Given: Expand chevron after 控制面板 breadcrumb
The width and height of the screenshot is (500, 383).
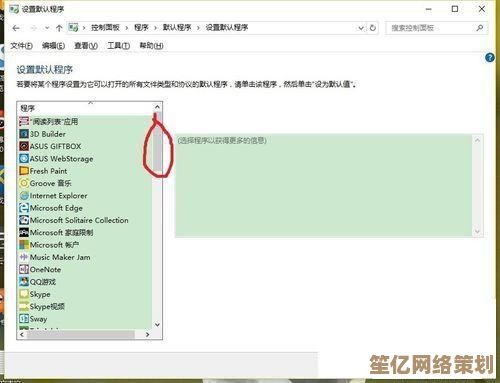Looking at the screenshot, I should coord(127,28).
